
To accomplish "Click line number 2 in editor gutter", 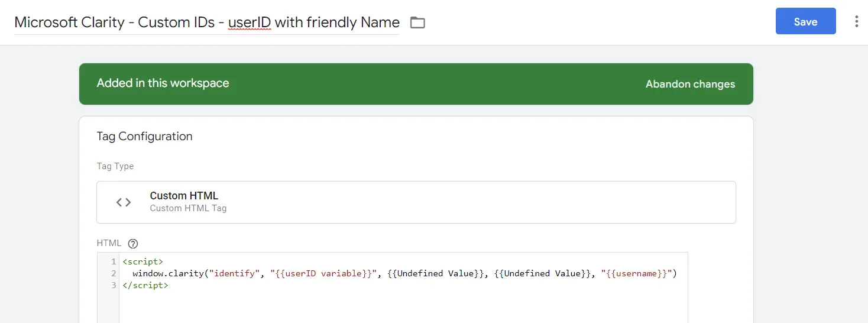I will pos(113,273).
